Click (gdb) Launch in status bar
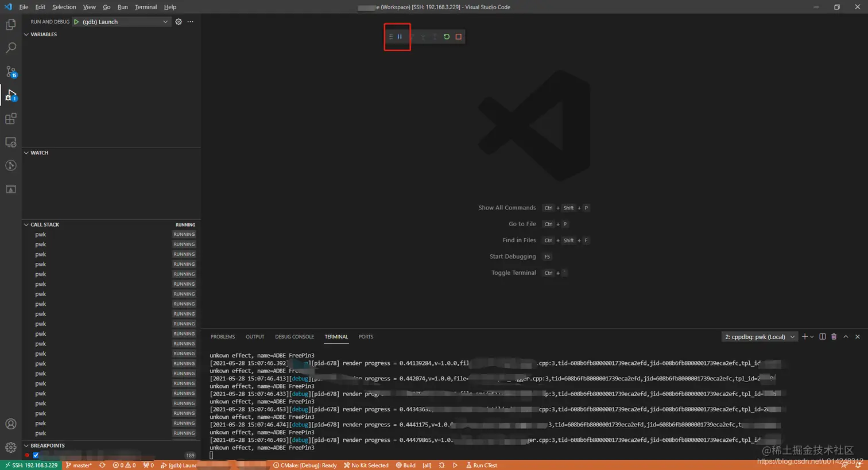The width and height of the screenshot is (868, 470). point(179,465)
